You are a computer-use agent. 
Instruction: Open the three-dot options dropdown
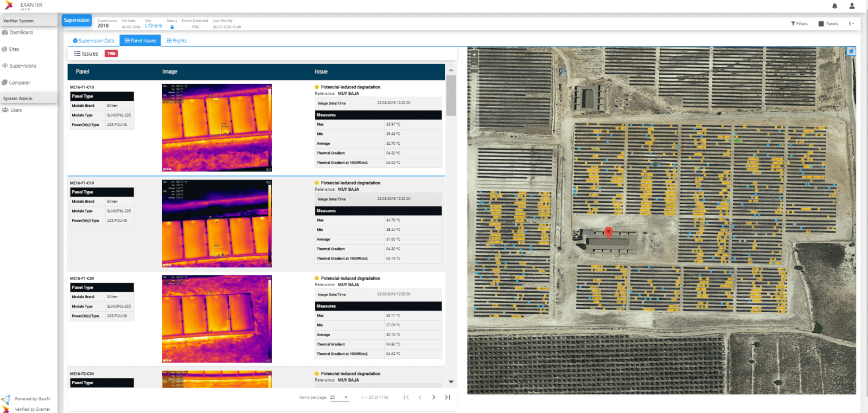pyautogui.click(x=851, y=24)
